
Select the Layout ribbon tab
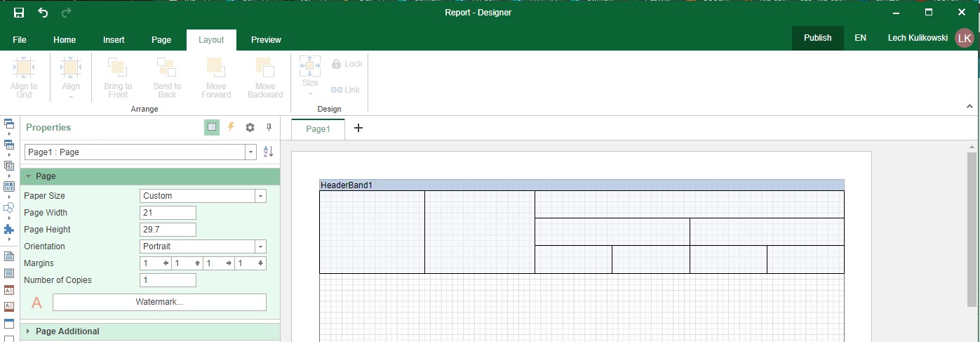(x=211, y=39)
